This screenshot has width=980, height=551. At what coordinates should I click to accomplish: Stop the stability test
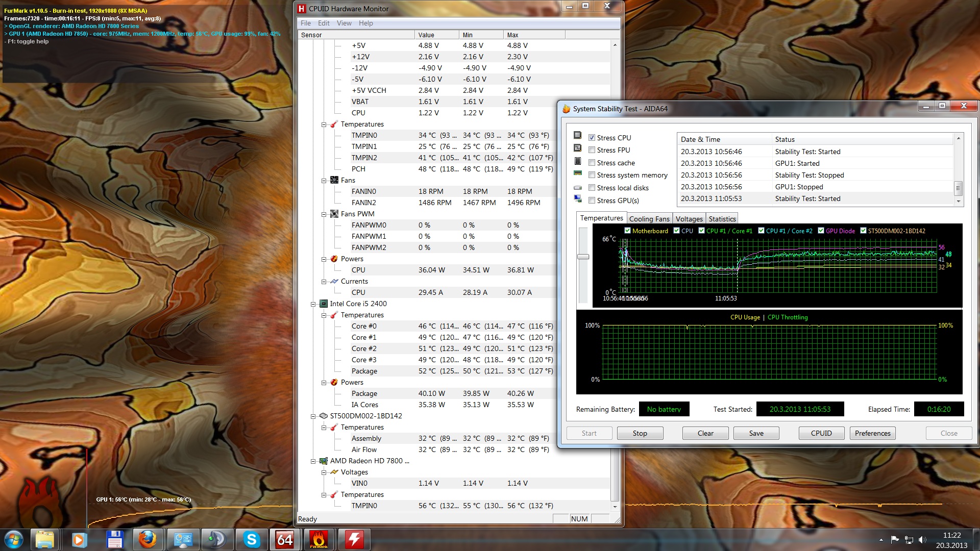pos(640,433)
